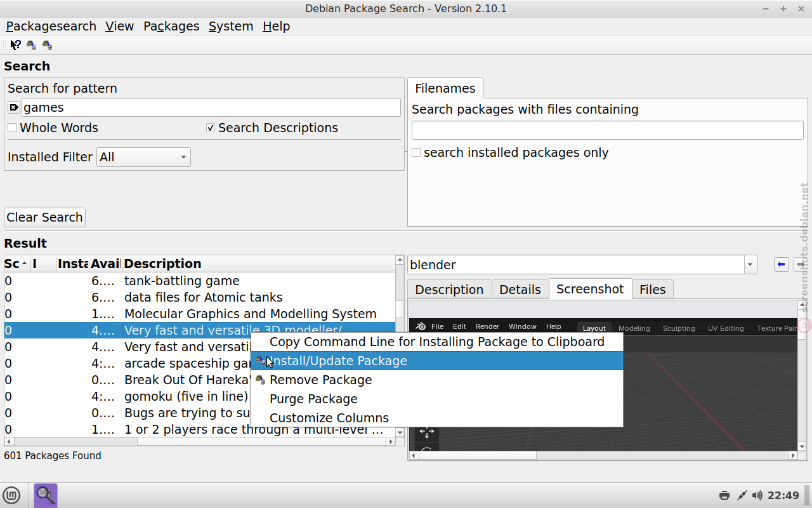Select the 'tank-battling game' row

(x=199, y=281)
